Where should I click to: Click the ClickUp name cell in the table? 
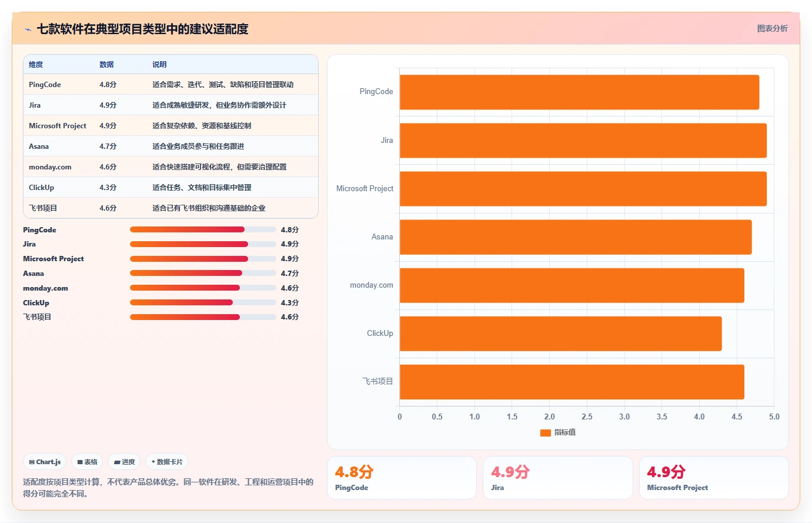[41, 188]
